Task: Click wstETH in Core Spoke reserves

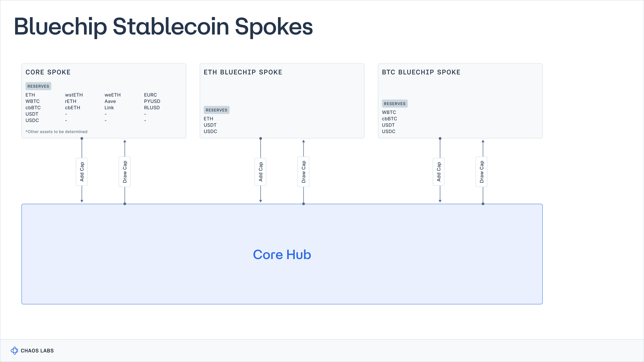Action: [74, 95]
